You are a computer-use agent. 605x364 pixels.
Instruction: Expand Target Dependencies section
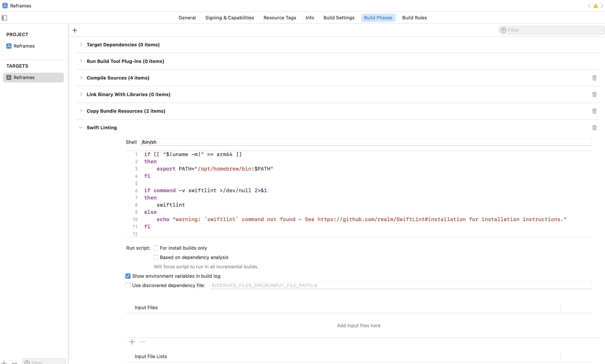click(81, 44)
